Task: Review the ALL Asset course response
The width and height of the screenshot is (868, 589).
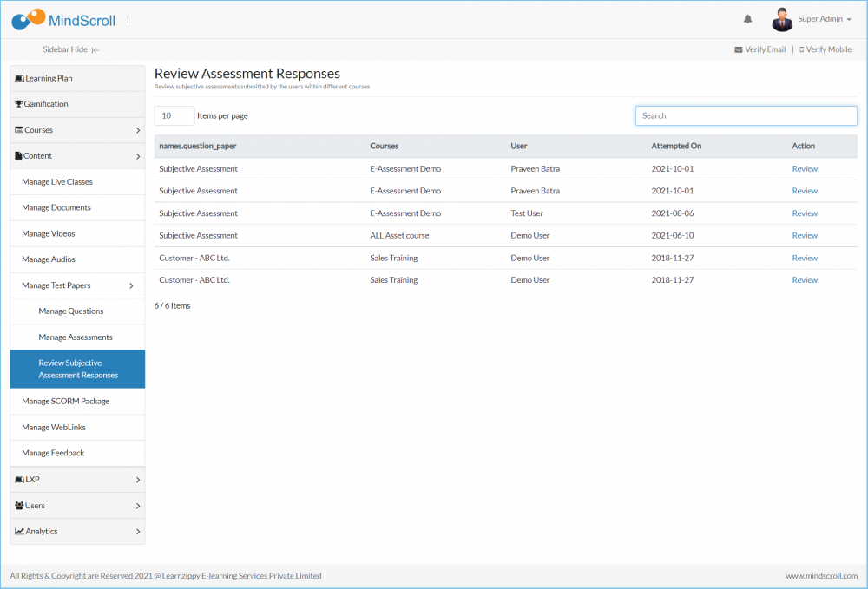Action: [x=805, y=236]
